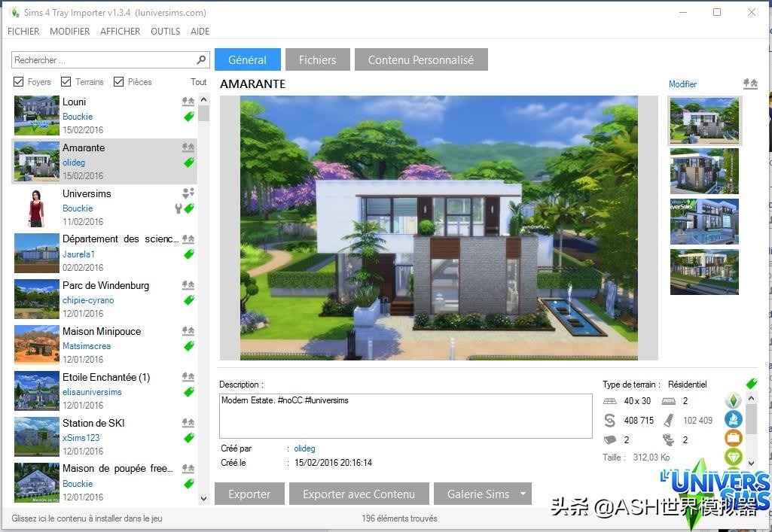Select first house thumbnail on right
The image size is (772, 532).
tap(704, 120)
